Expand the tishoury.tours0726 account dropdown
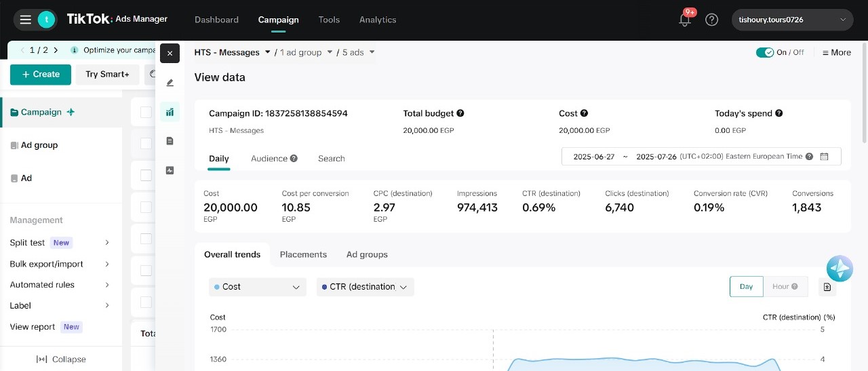This screenshot has height=371, width=868. click(x=792, y=20)
